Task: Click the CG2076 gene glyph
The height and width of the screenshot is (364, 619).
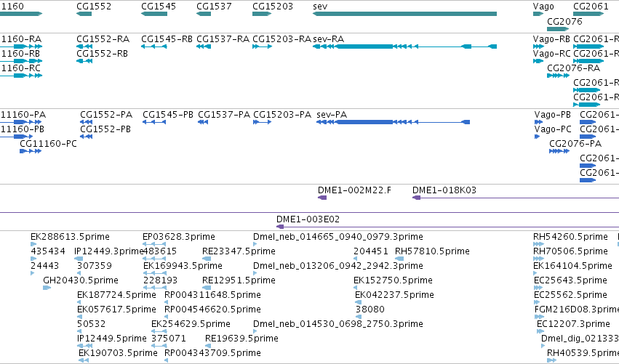Action: pyautogui.click(x=558, y=29)
